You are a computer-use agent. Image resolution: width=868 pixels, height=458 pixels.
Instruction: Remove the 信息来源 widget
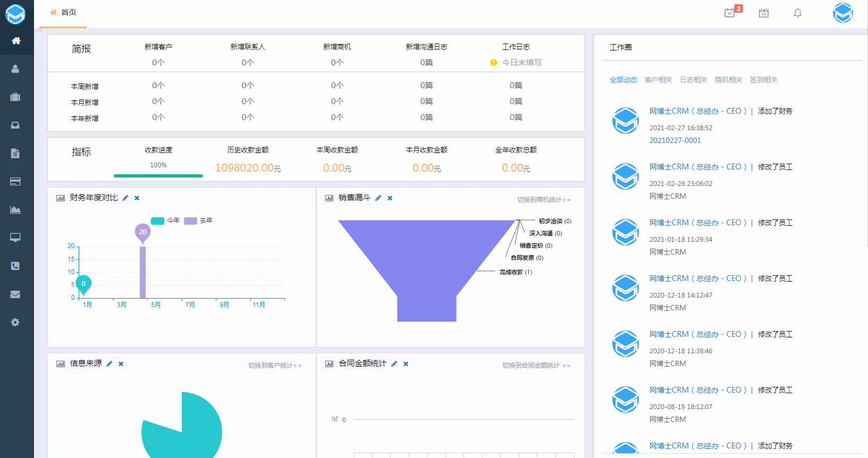click(x=121, y=364)
